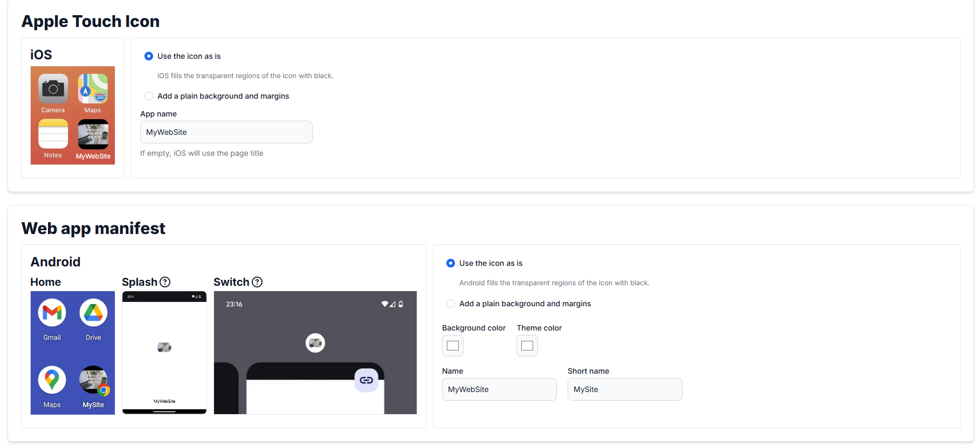Image resolution: width=980 pixels, height=447 pixels.
Task: Click the 'Switch' label
Action: (x=231, y=282)
